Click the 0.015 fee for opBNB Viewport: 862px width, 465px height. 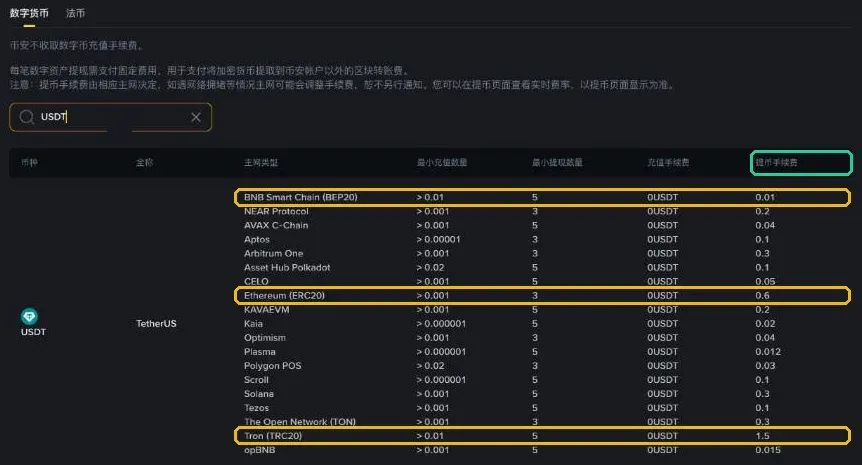pyautogui.click(x=767, y=450)
